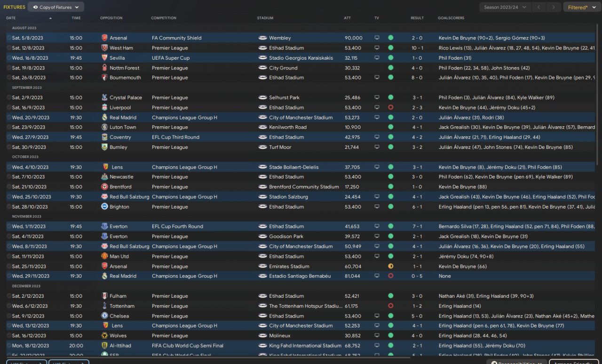Click the Bournemouth club badge
This screenshot has width=602, height=364.
point(104,77)
